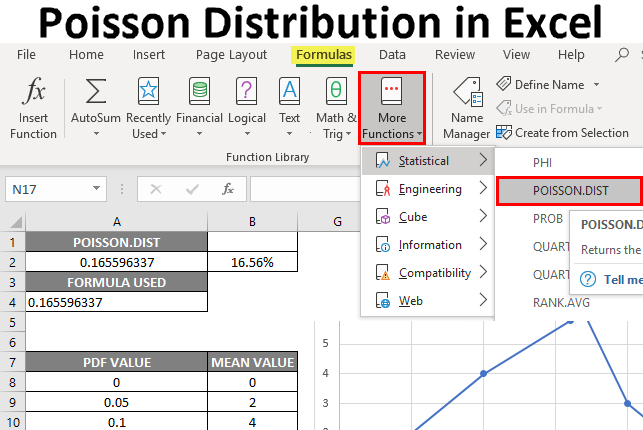Select column A header

tap(116, 222)
